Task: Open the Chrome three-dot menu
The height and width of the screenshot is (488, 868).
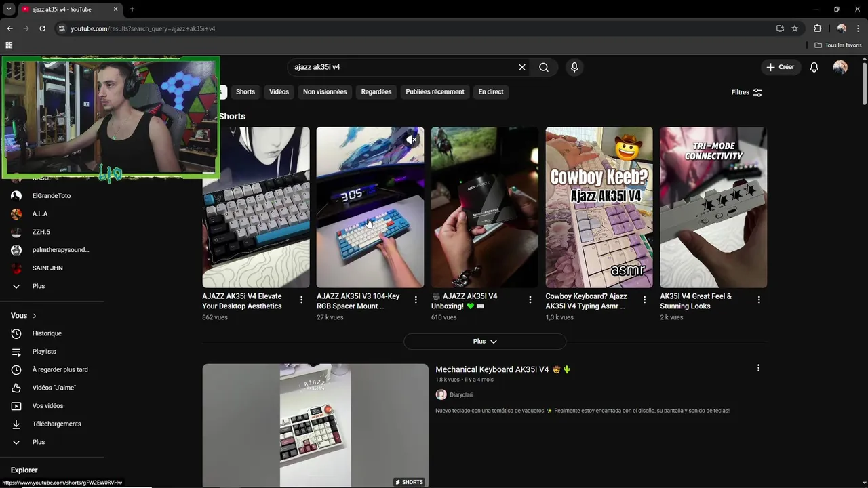Action: [x=859, y=28]
